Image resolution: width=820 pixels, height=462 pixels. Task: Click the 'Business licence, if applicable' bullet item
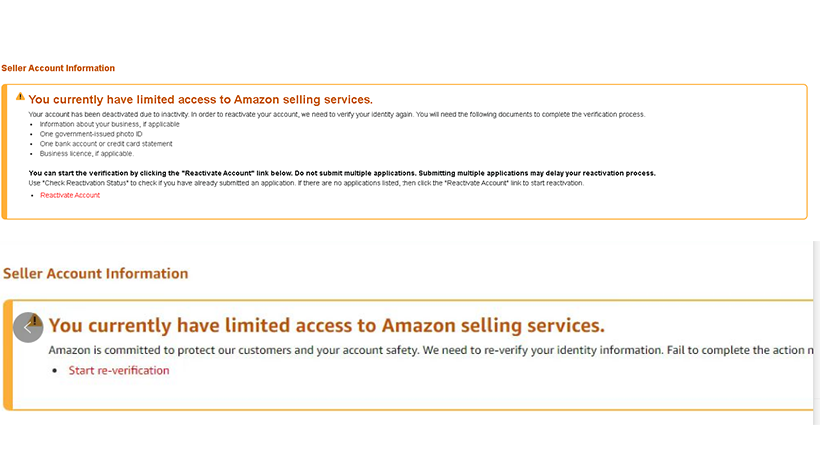pos(87,154)
